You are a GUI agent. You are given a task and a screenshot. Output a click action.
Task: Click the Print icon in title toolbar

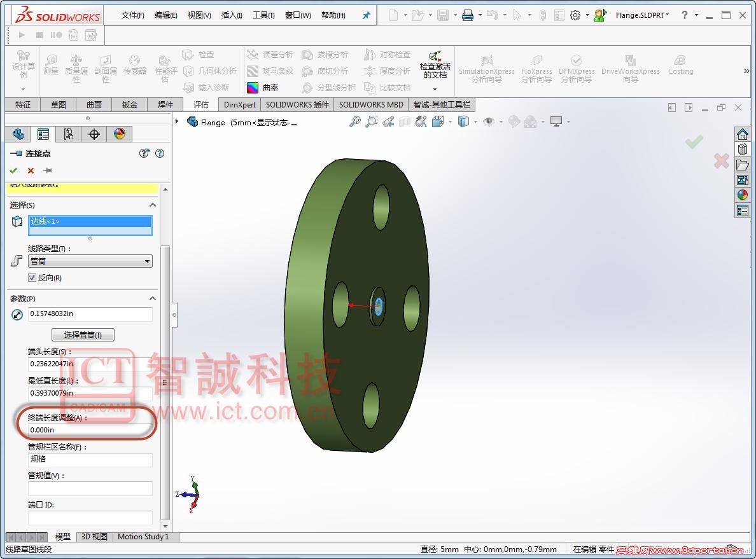click(x=468, y=15)
